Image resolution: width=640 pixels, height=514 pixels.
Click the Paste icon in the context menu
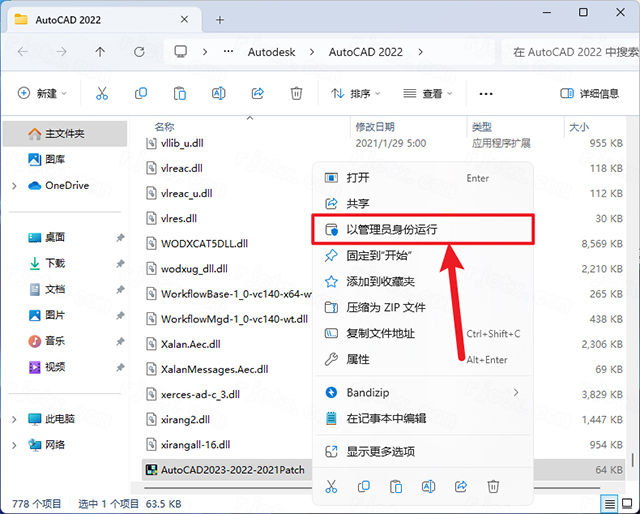click(x=396, y=487)
